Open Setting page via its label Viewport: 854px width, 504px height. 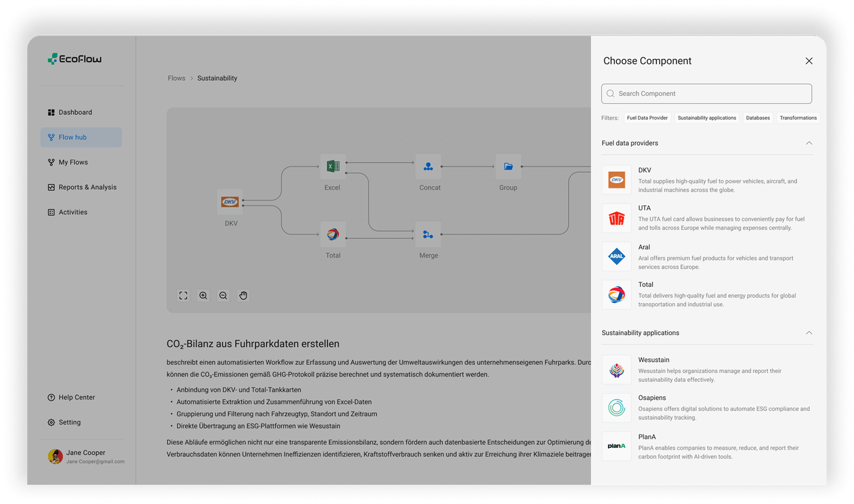click(69, 422)
